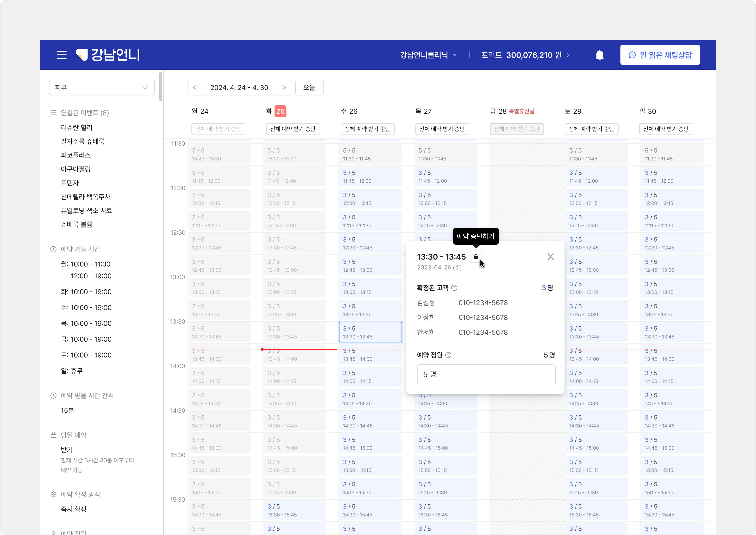This screenshot has width=756, height=535.
Task: Select 리쥬란 힐러 in connected events
Action: pyautogui.click(x=76, y=128)
